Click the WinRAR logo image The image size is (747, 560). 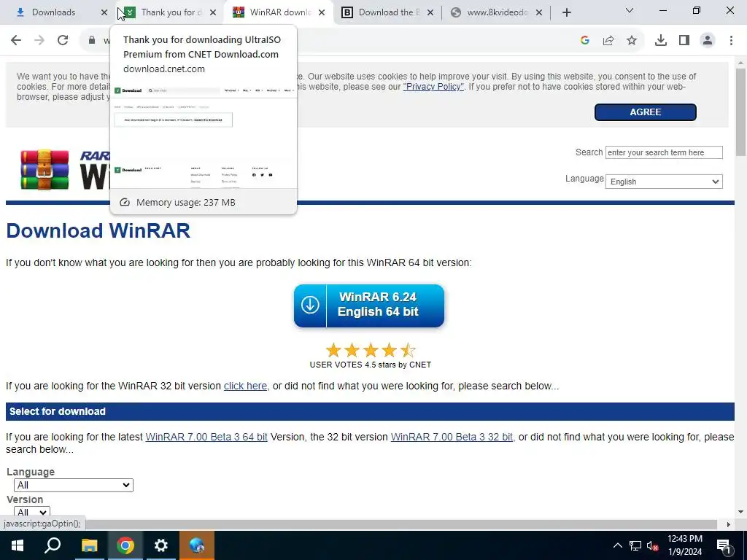coord(44,170)
